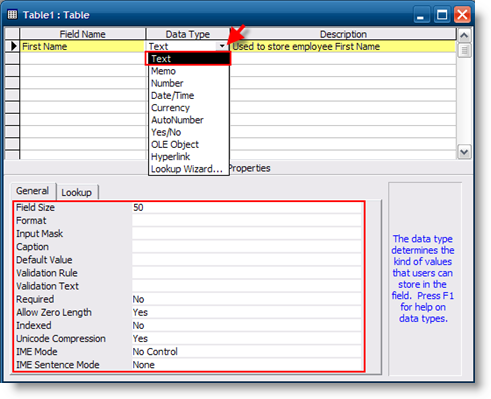Click the Data Type column header
The width and height of the screenshot is (491, 399).
pos(188,34)
